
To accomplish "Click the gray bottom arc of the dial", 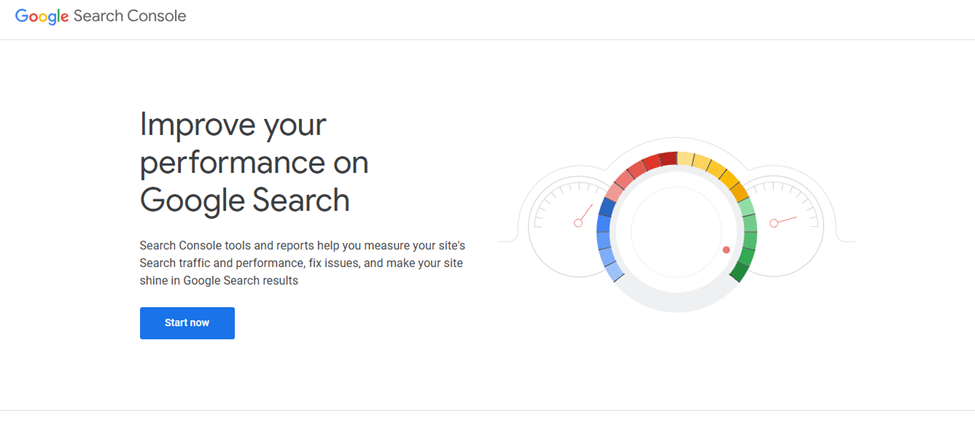I will [677, 299].
